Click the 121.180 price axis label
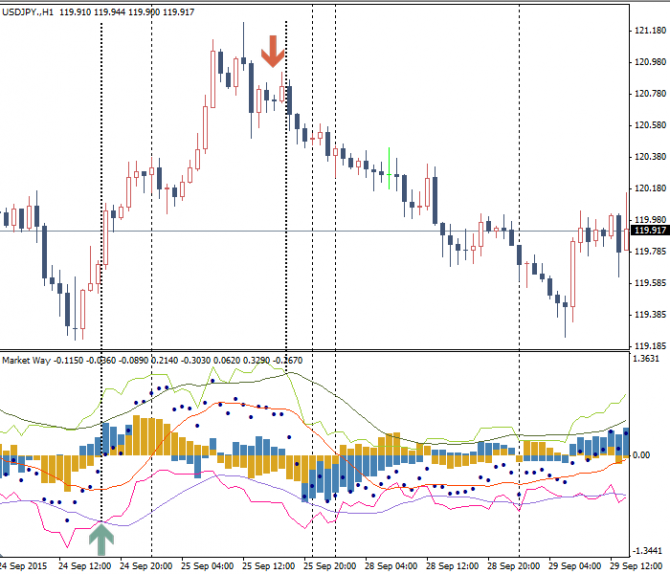This screenshot has width=670, height=574. coord(650,31)
